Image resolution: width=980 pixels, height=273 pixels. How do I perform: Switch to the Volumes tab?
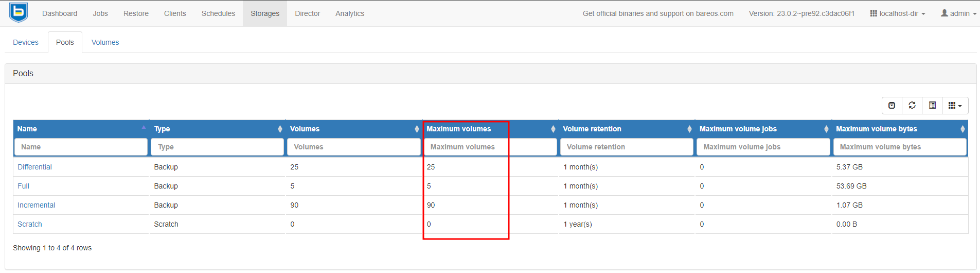coord(105,42)
